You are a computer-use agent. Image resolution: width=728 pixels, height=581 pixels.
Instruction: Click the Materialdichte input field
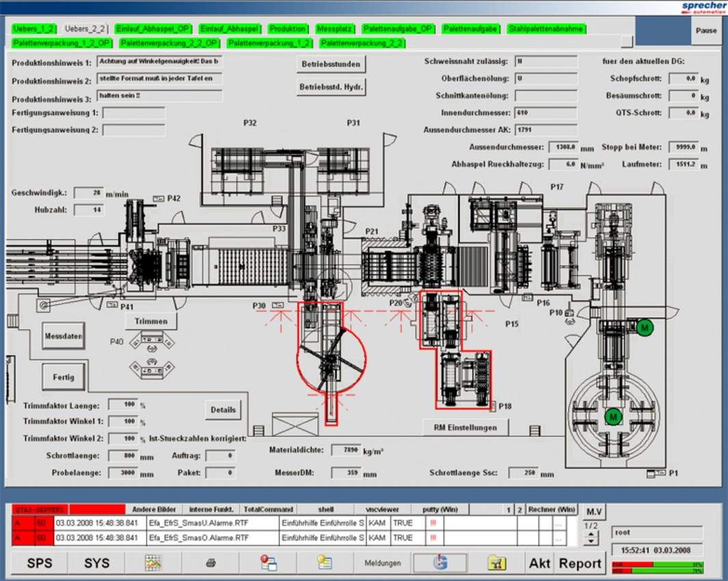coord(346,450)
